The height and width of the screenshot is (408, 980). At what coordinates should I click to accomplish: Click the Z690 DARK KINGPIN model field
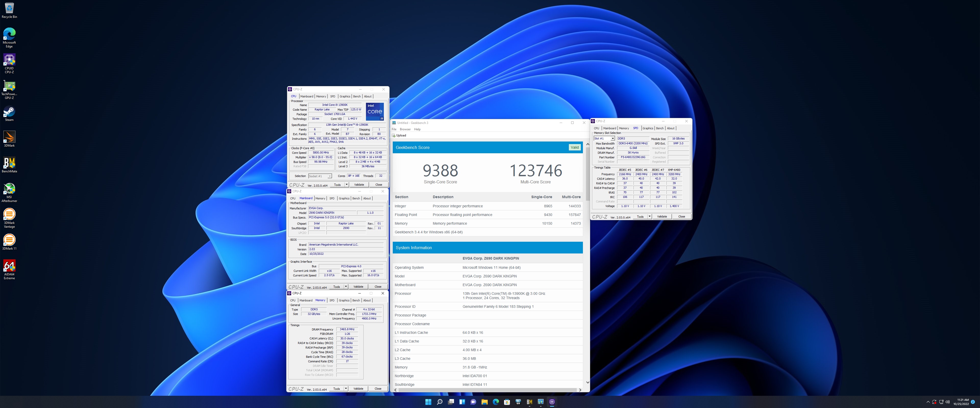[332, 213]
